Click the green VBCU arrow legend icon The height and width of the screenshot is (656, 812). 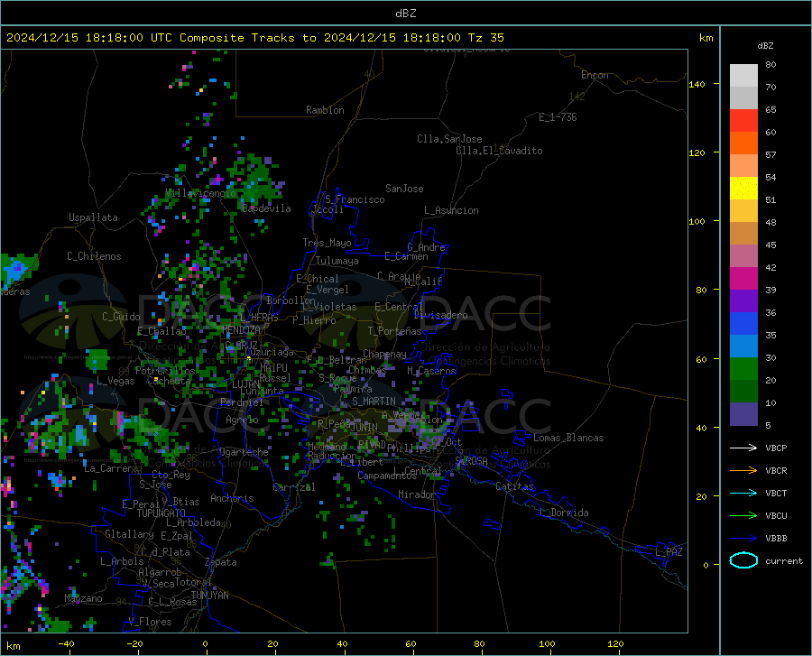coord(743,516)
